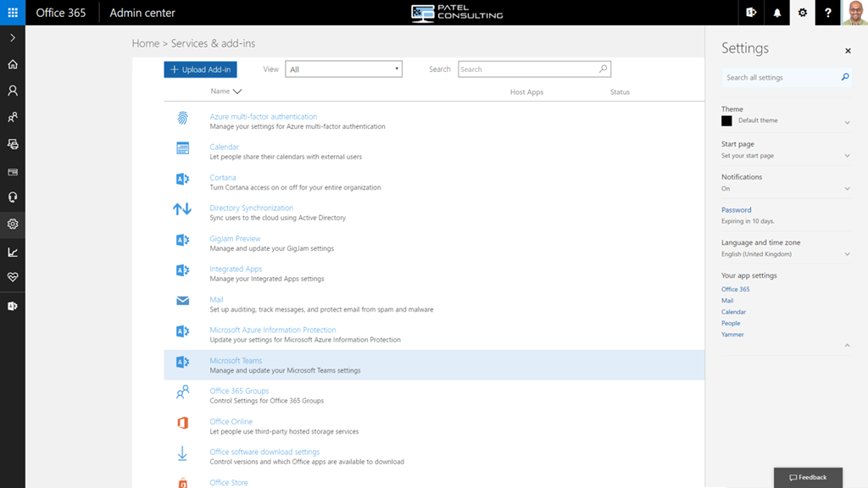Open Reports chart icon in sidebar
This screenshot has width=868, height=488.
[13, 252]
